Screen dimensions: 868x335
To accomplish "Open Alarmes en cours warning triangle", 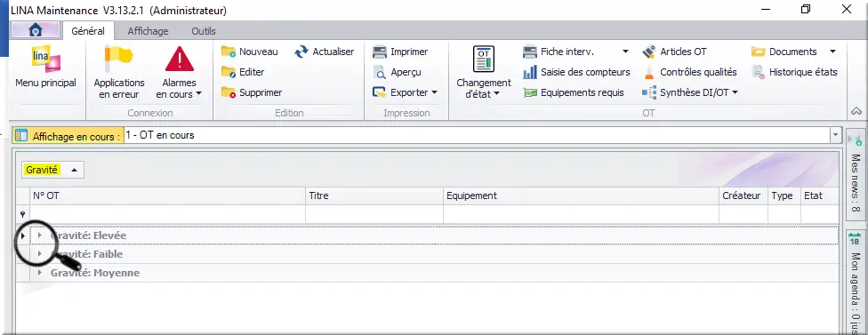I will coord(180,60).
